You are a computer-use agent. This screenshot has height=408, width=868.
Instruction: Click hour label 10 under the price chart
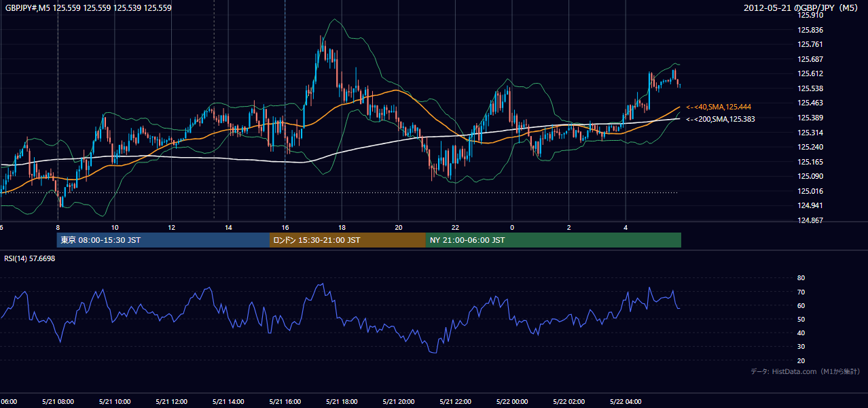click(115, 227)
